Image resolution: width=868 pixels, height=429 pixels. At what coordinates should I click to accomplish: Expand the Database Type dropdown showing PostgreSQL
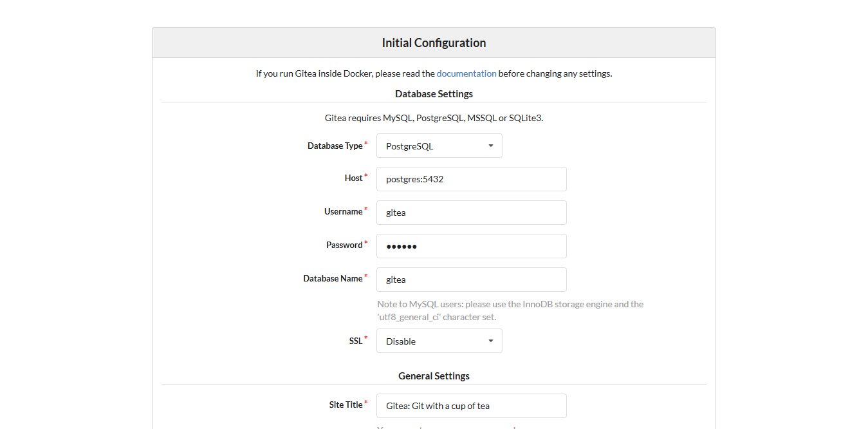pyautogui.click(x=439, y=146)
